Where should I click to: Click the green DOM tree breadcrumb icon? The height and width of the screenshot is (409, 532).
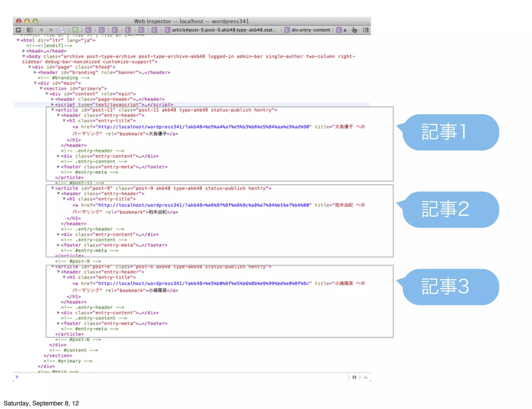pyautogui.click(x=75, y=30)
